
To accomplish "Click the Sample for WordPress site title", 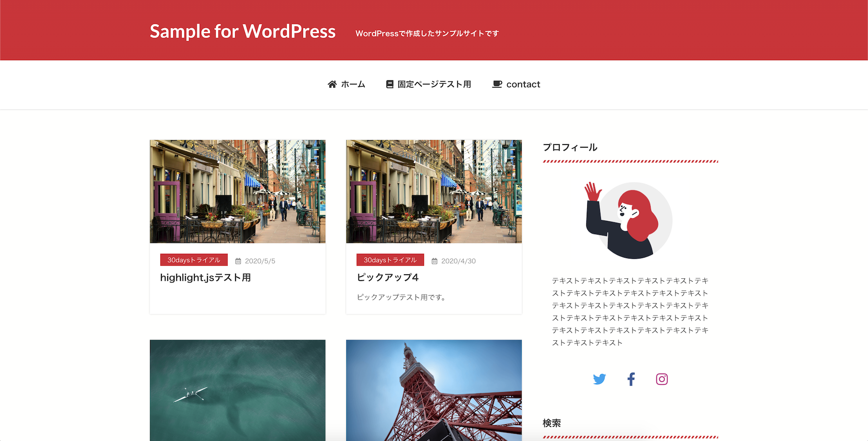I will click(x=243, y=31).
